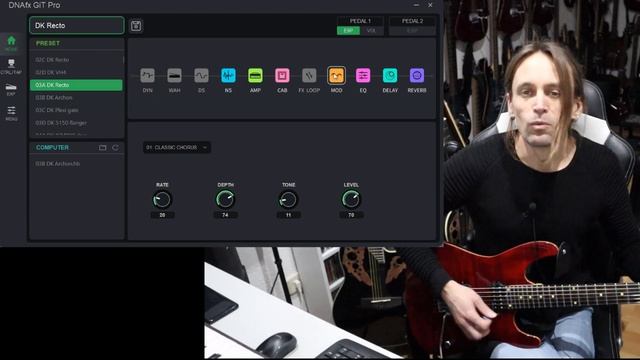Open the DELAY block settings
Screen dimensions: 640x360
(390, 76)
